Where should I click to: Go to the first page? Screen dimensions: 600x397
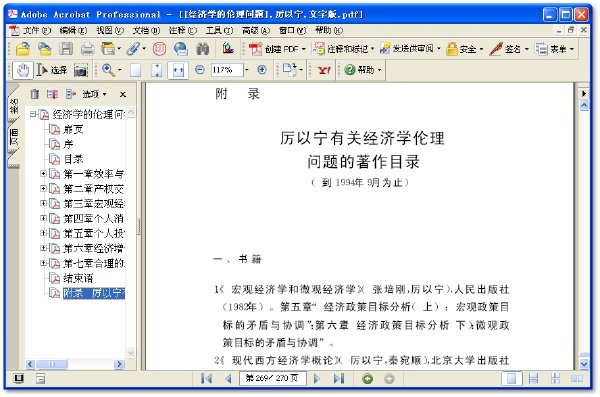click(x=207, y=379)
